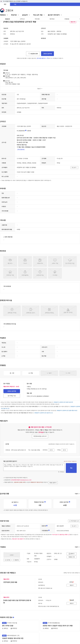Jump to the 모집요강 section tab
Screen dimensions: 80x644
7,19
